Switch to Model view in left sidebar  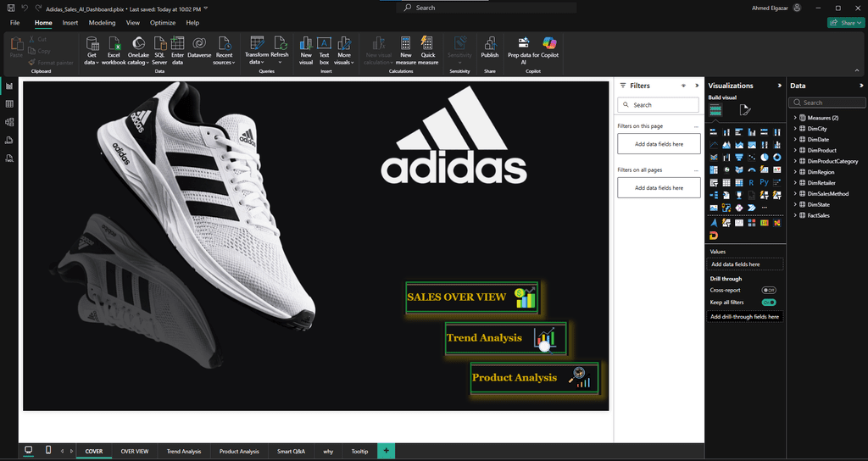[x=9, y=122]
